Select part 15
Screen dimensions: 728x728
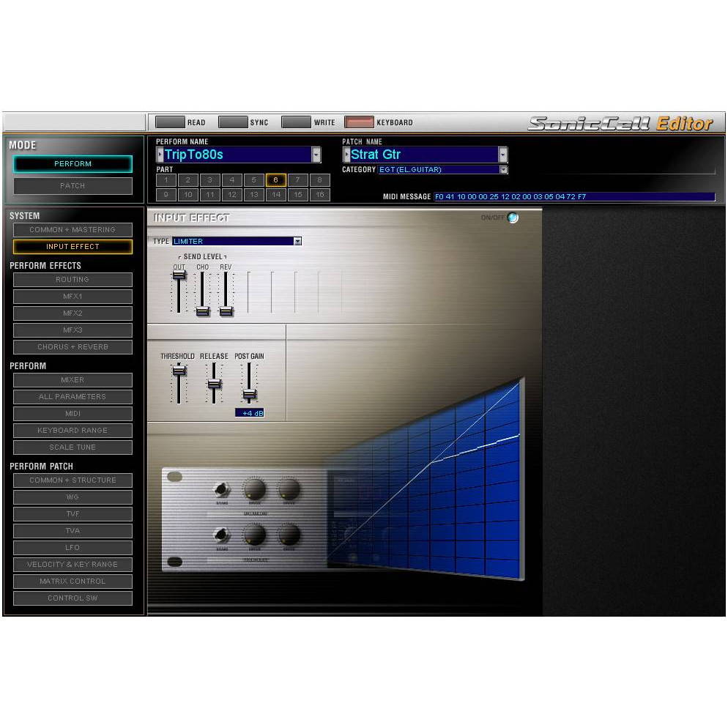pos(297,195)
